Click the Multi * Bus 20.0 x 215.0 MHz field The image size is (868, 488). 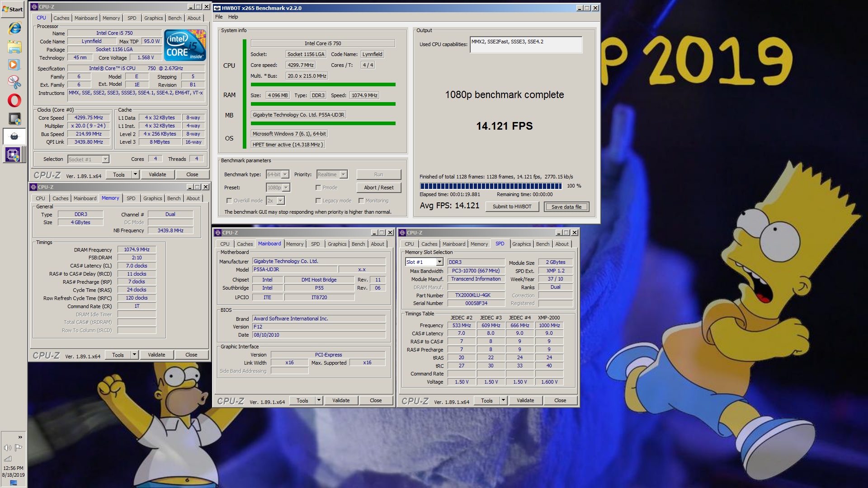point(307,76)
